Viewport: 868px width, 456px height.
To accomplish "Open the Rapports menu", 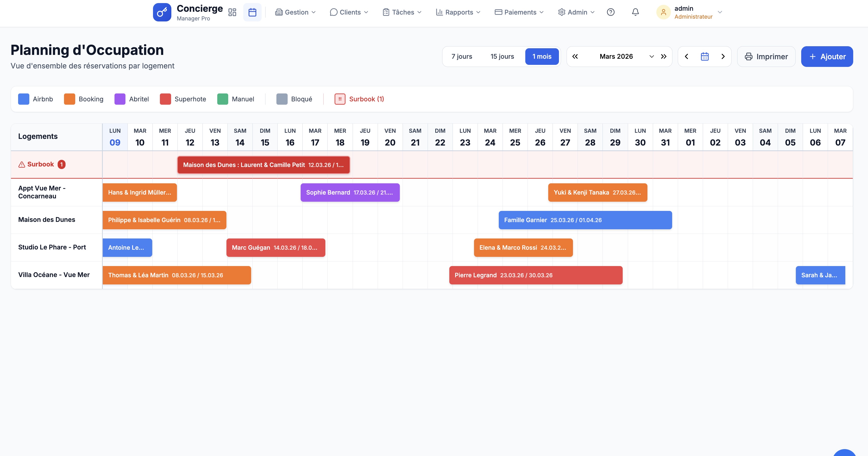I will (458, 13).
